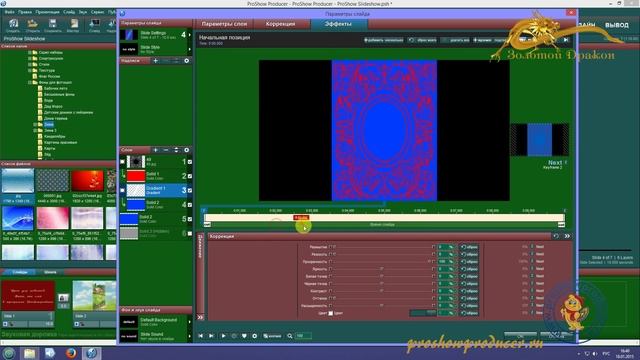Expand the Зима folder tree node
The height and width of the screenshot is (360, 640).
pyautogui.click(x=36, y=124)
